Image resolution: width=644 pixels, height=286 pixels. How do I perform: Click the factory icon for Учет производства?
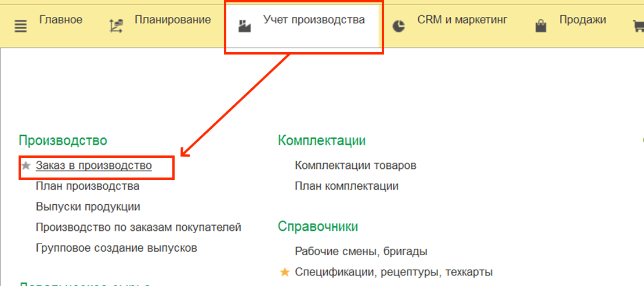click(x=245, y=26)
